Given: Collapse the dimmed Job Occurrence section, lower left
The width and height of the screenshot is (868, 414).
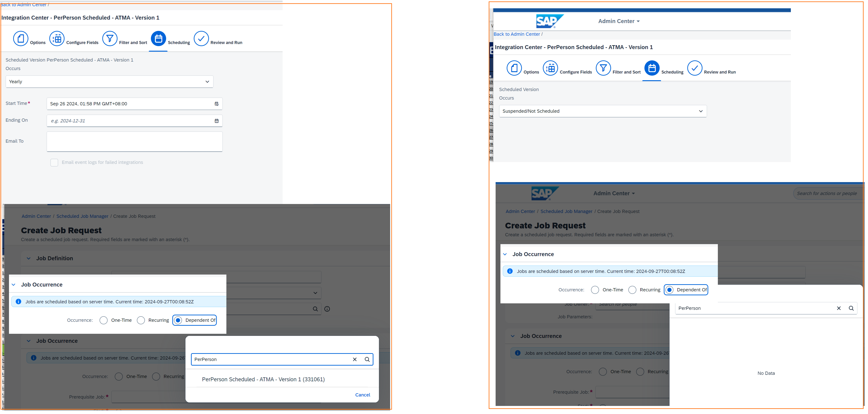Looking at the screenshot, I should click(x=29, y=341).
